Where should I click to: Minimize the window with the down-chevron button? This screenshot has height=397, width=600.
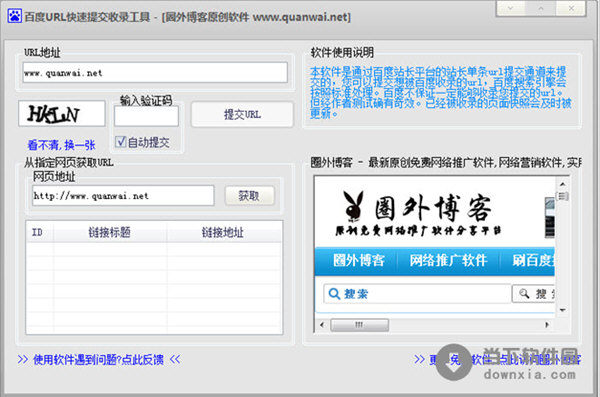click(511, 8)
